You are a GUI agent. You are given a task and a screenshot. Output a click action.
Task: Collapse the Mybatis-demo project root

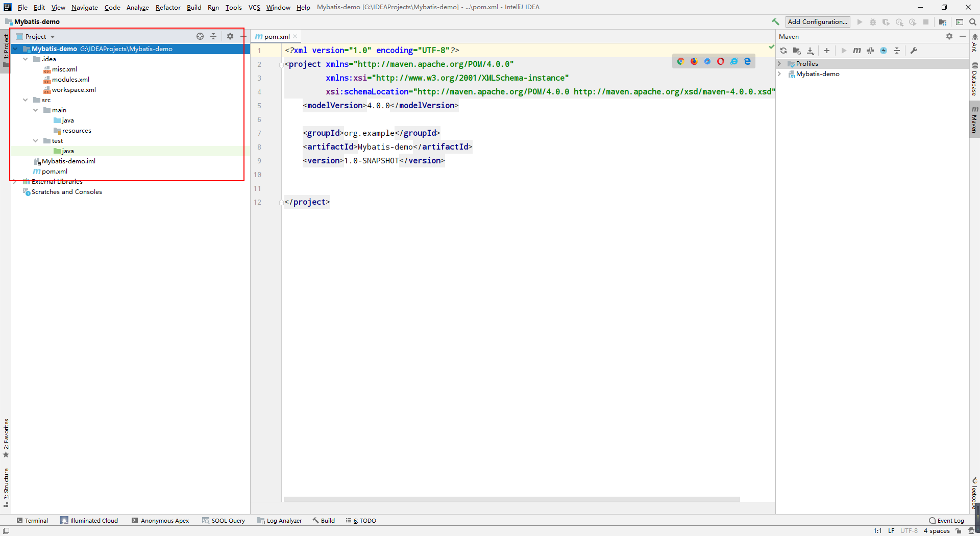[x=15, y=49]
